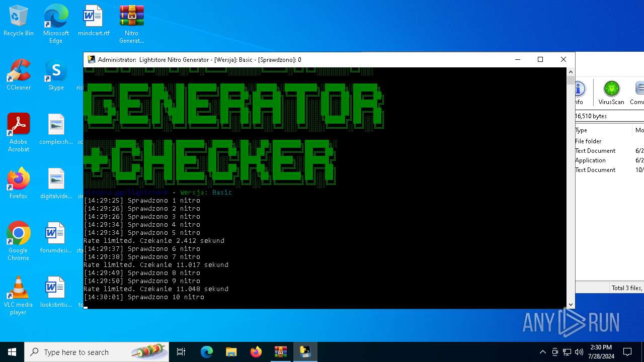Open the volume control tray icon
This screenshot has height=362, width=644.
[579, 352]
